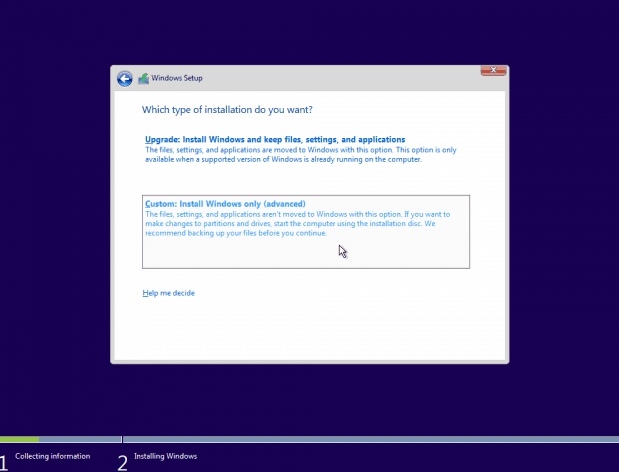Click the 'Installing Windows' step label
619x472 pixels.
165,457
